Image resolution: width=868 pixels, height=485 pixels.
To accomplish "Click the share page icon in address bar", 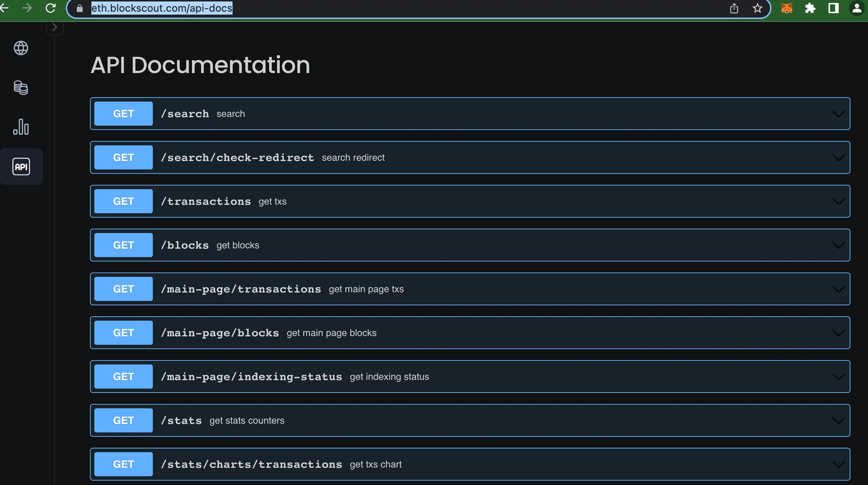I will pos(734,8).
